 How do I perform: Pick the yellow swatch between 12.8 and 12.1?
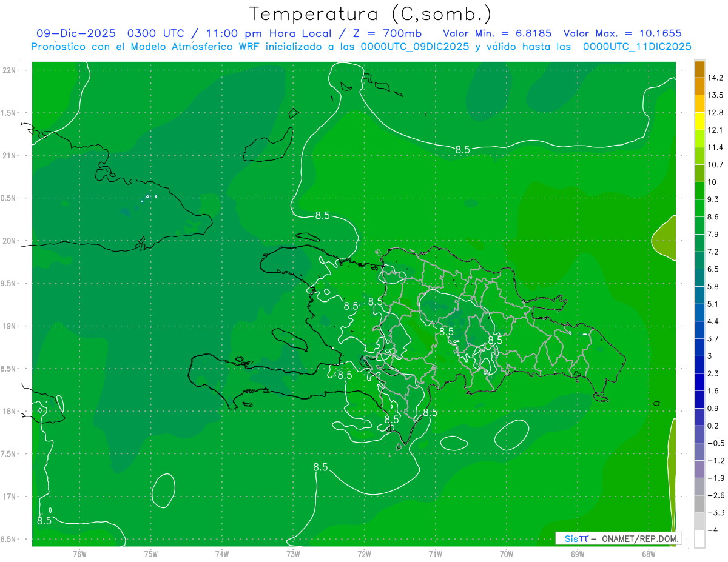click(699, 121)
